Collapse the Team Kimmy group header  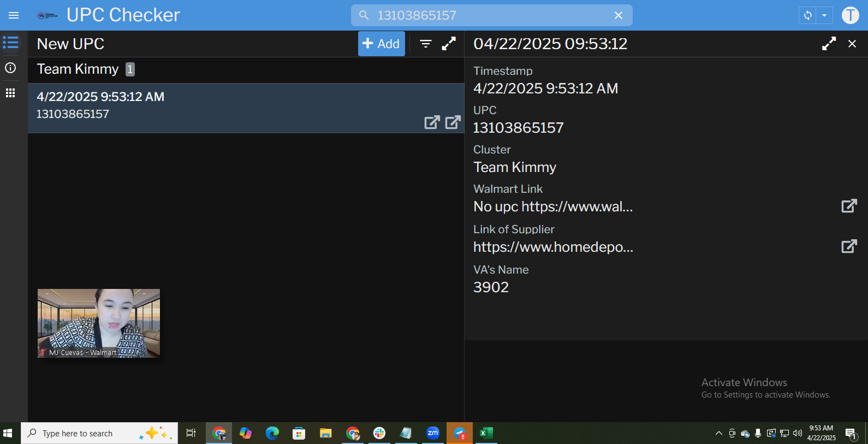(x=78, y=69)
